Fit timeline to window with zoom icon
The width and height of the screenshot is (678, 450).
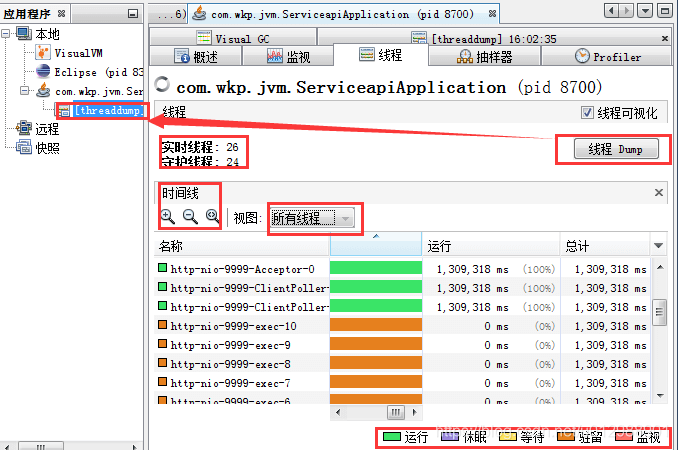212,216
